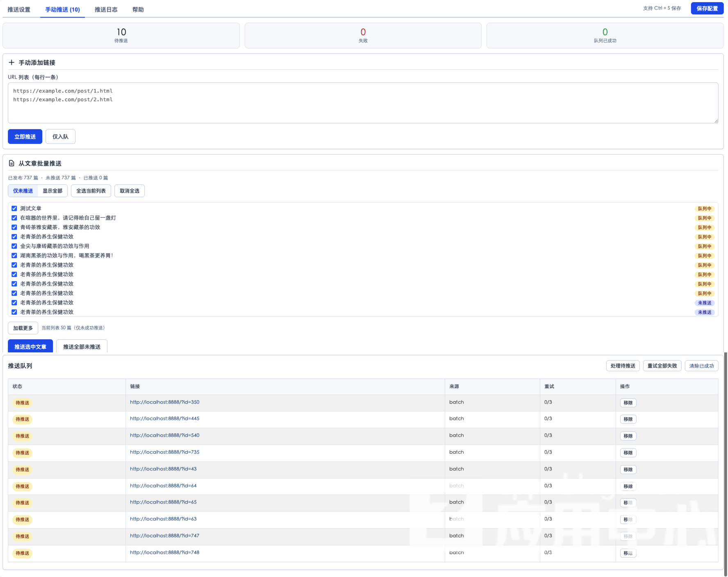Uncheck 在喧嚣的世界里 article checkbox
Screen dimensions: 728x577
[x=14, y=218]
